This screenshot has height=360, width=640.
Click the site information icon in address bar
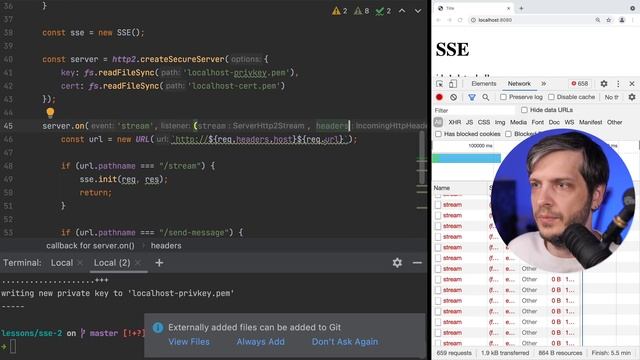click(473, 20)
